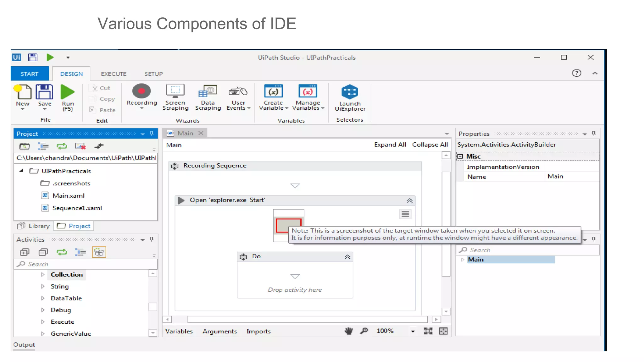Switch to the SETUP ribbon tab
644x362 pixels.
pyautogui.click(x=153, y=74)
